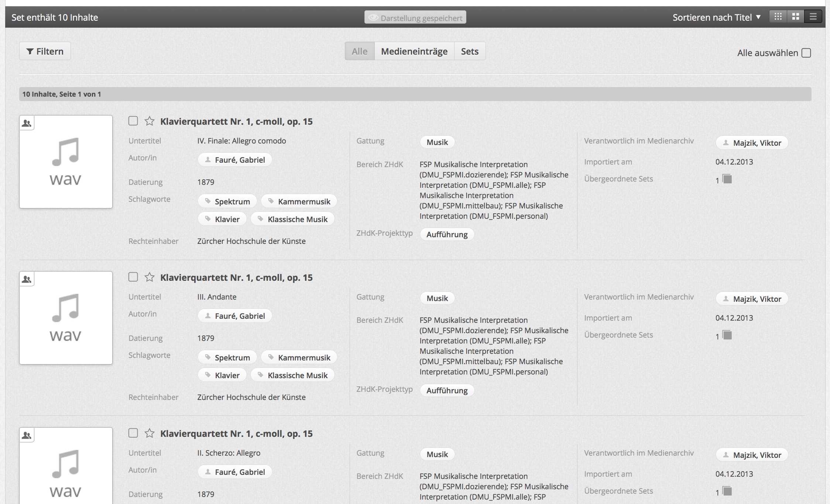Expand the Filtern panel
This screenshot has width=830, height=504.
click(x=45, y=51)
